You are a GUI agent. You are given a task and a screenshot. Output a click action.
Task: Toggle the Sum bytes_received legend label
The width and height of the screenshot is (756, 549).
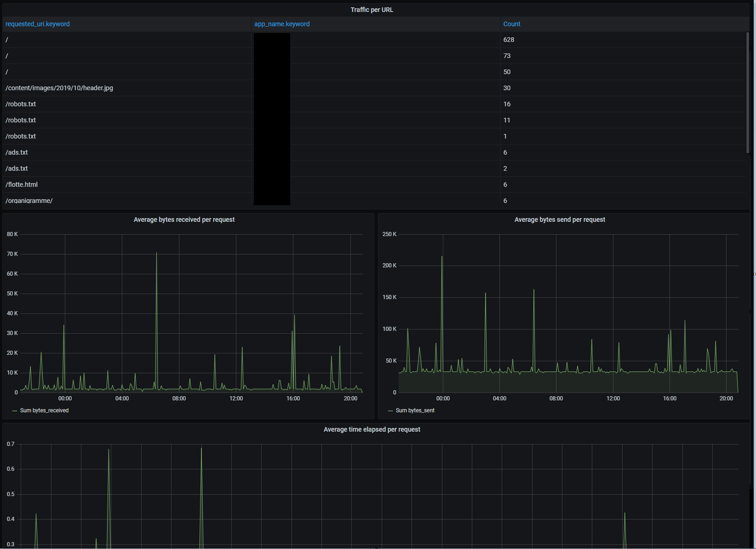tap(44, 410)
